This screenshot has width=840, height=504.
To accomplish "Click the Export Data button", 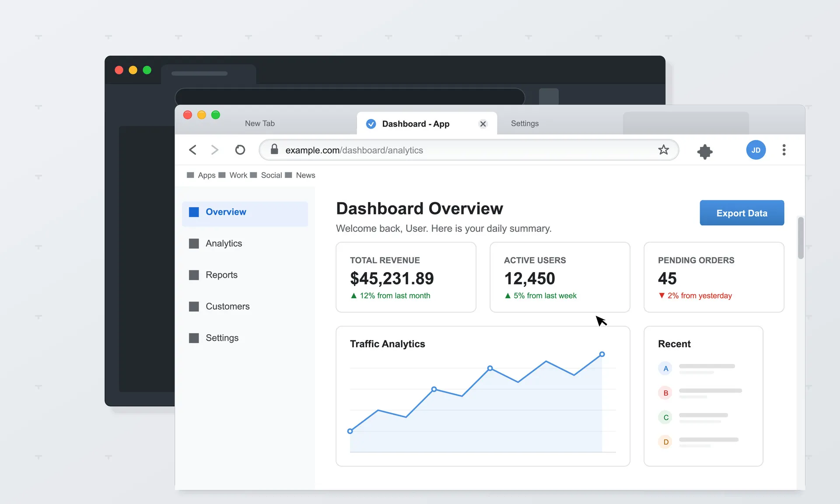I will pos(742,213).
